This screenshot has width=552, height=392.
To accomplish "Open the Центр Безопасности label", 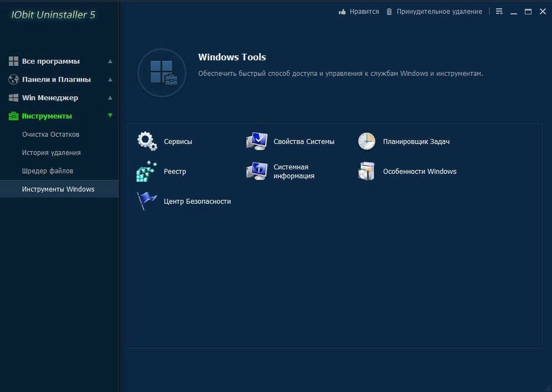I will pyautogui.click(x=197, y=202).
